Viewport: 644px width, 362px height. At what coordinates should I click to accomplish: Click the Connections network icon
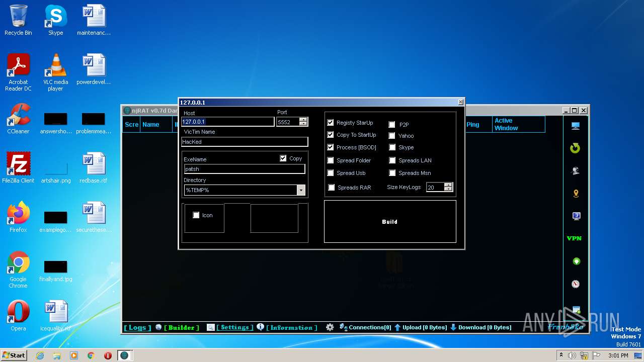tap(344, 327)
